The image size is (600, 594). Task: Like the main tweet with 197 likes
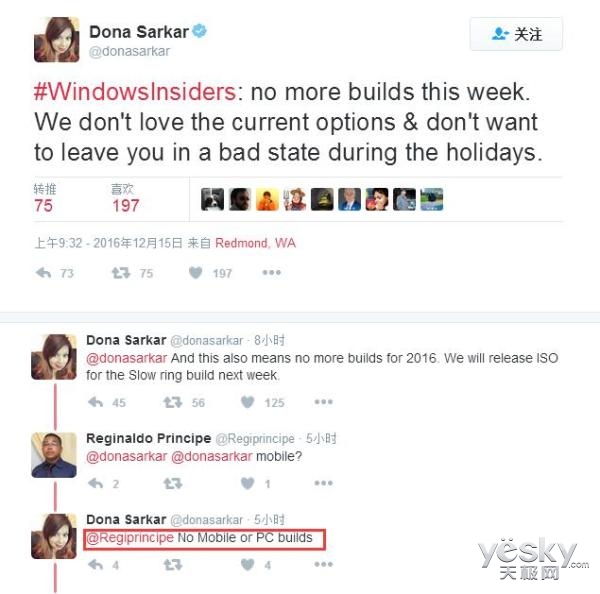coord(196,273)
